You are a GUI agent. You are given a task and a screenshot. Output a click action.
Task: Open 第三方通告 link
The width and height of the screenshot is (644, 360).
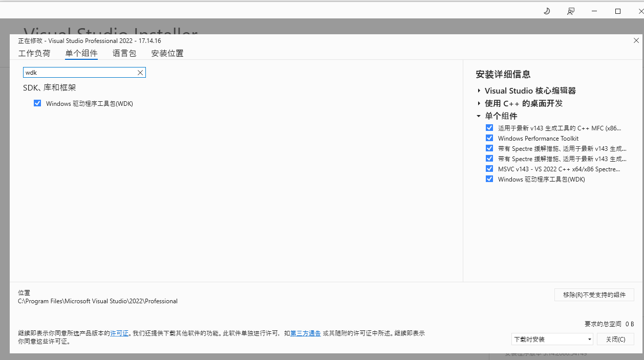[x=306, y=333]
